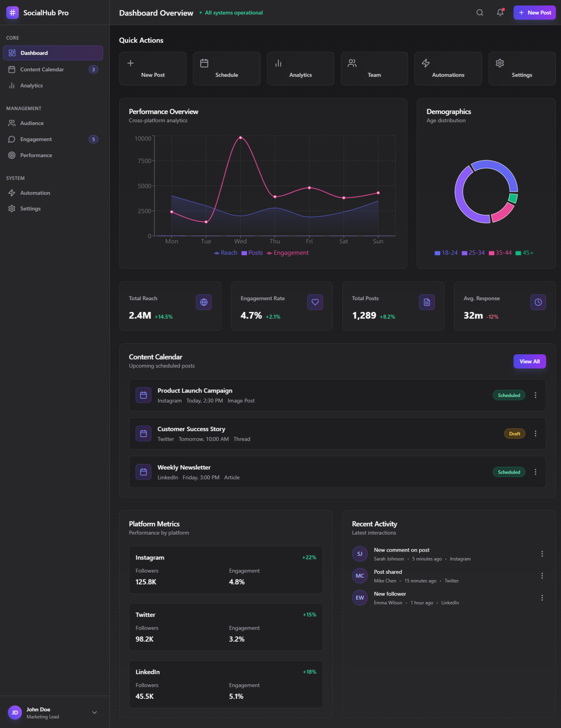Open options for New follower activity
The image size is (561, 728).
[542, 598]
